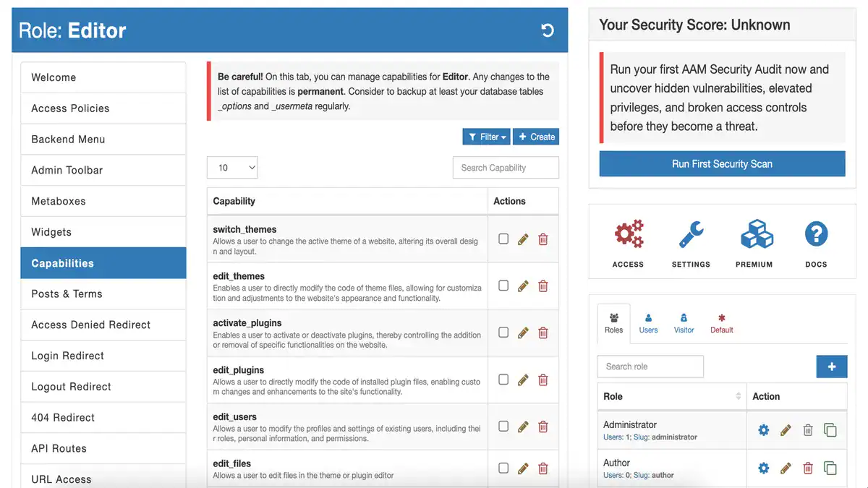Delete the activate_plugins capability via trash icon
Screen dimensions: 868x488
(x=543, y=333)
